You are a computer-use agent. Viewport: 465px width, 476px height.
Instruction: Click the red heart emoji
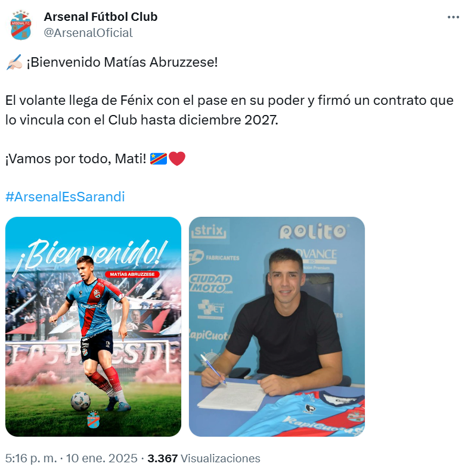pos(177,159)
